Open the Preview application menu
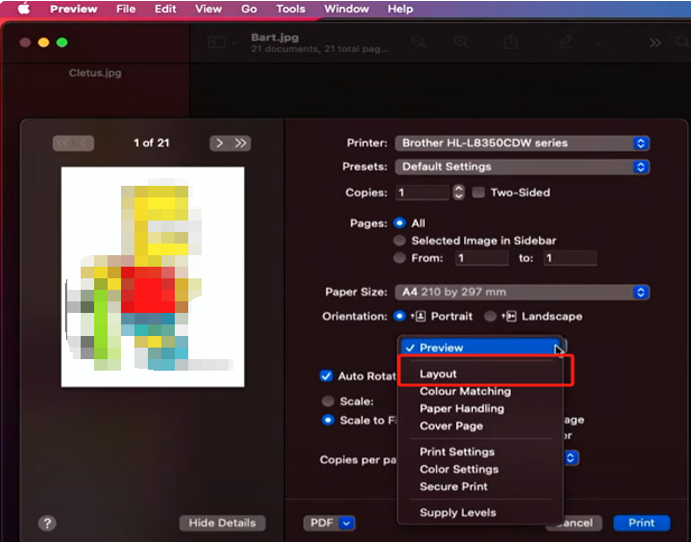691x542 pixels. point(74,9)
